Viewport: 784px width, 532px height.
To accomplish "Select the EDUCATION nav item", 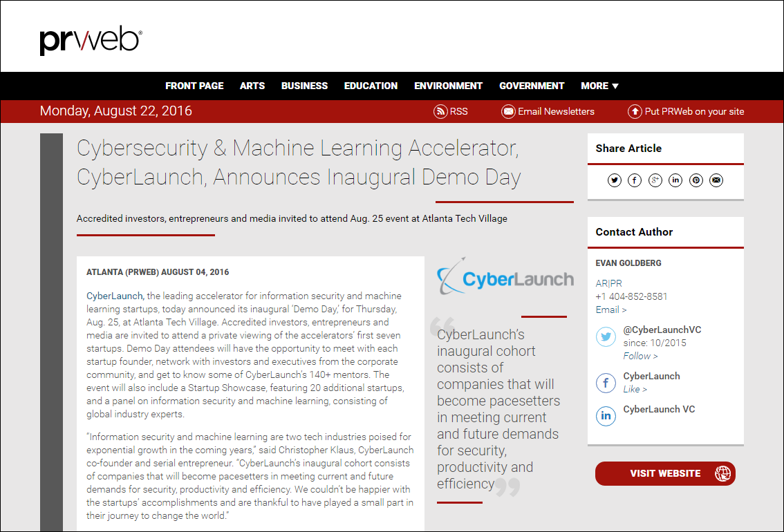I will point(371,86).
